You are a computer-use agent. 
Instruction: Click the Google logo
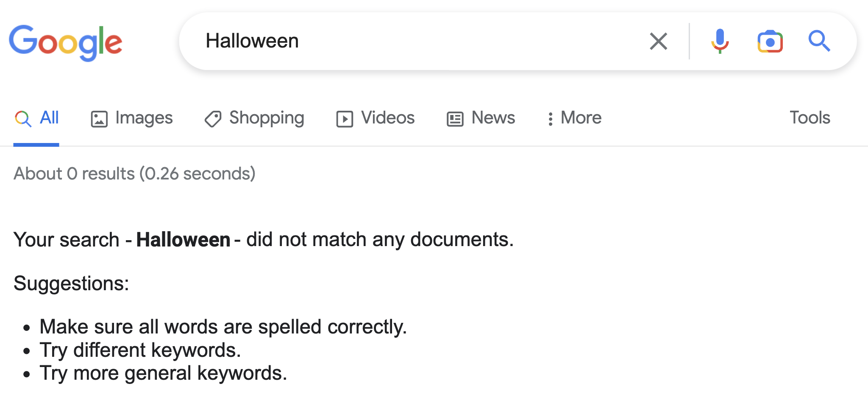(66, 42)
